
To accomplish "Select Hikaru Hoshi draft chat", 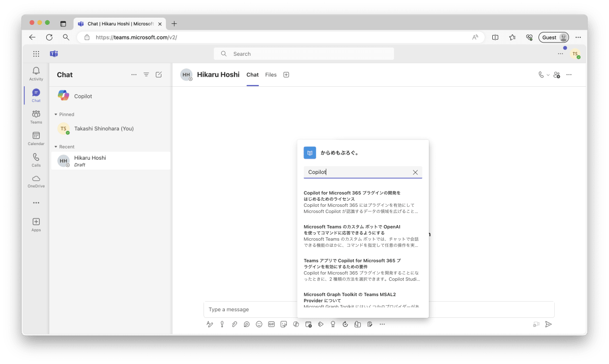I will tap(111, 161).
